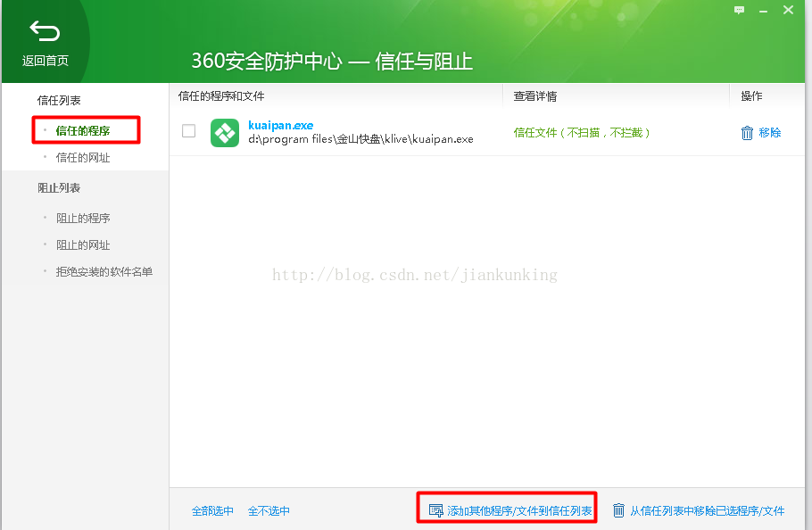Click the trash icon in the kuaipan.exe row
This screenshot has height=530, width=812.
[747, 133]
